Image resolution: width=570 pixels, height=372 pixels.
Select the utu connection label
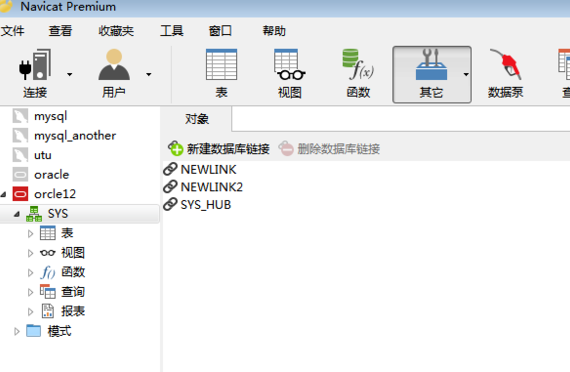[x=43, y=155]
